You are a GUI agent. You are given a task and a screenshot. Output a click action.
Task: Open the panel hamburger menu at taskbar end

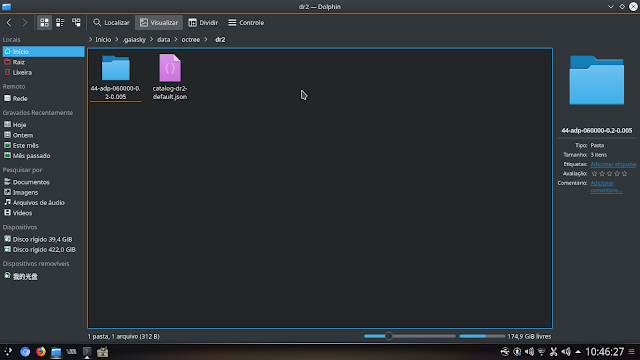[632, 351]
